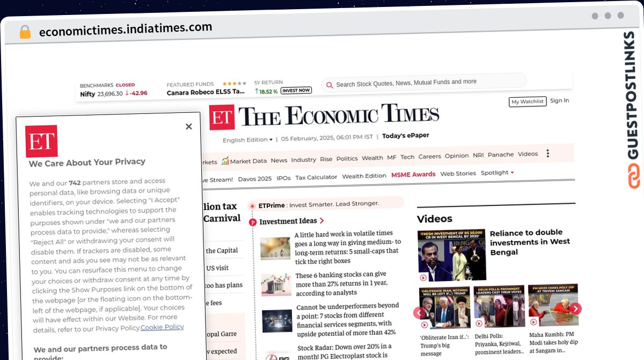Screen dimensions: 644x360
Task: Open the News menu item
Action: point(279,160)
